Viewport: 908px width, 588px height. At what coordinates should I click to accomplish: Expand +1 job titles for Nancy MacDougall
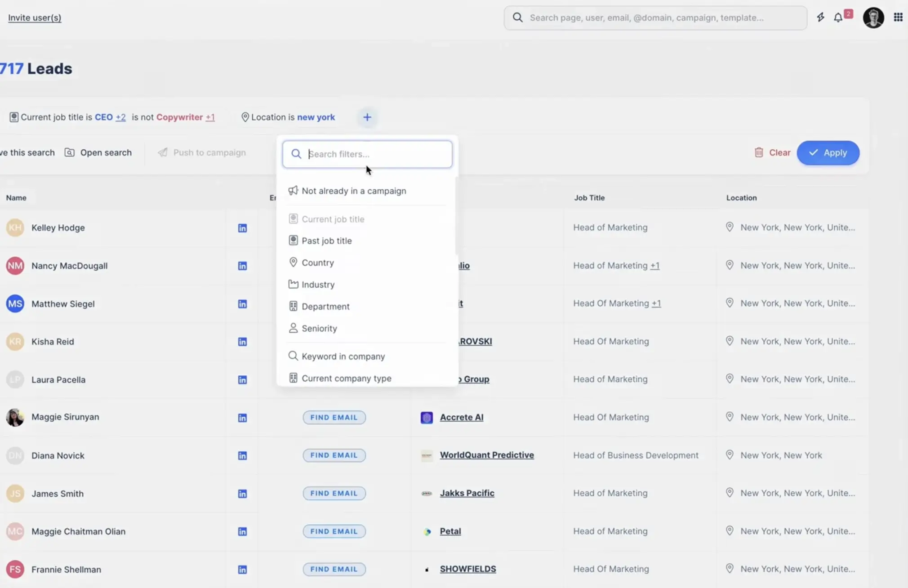coord(655,266)
